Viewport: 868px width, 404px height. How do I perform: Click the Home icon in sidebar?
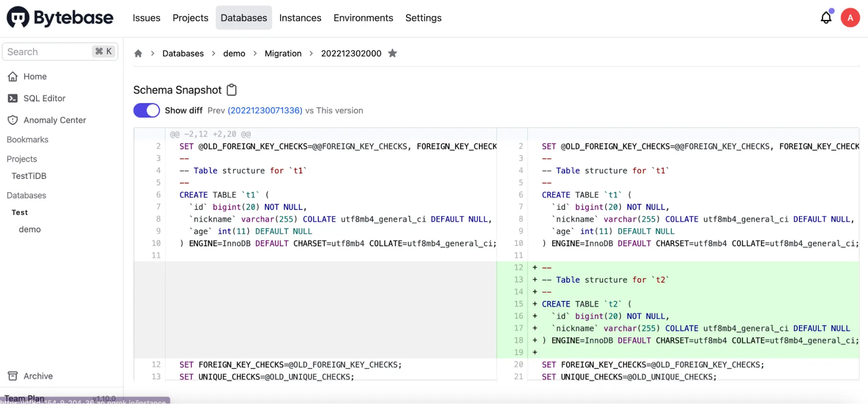(x=13, y=76)
